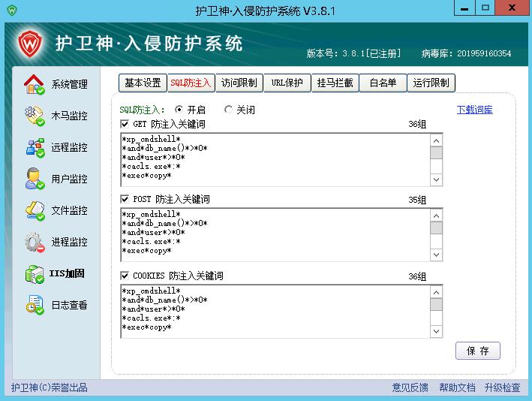Switch to 访问限制 tab

click(x=239, y=83)
